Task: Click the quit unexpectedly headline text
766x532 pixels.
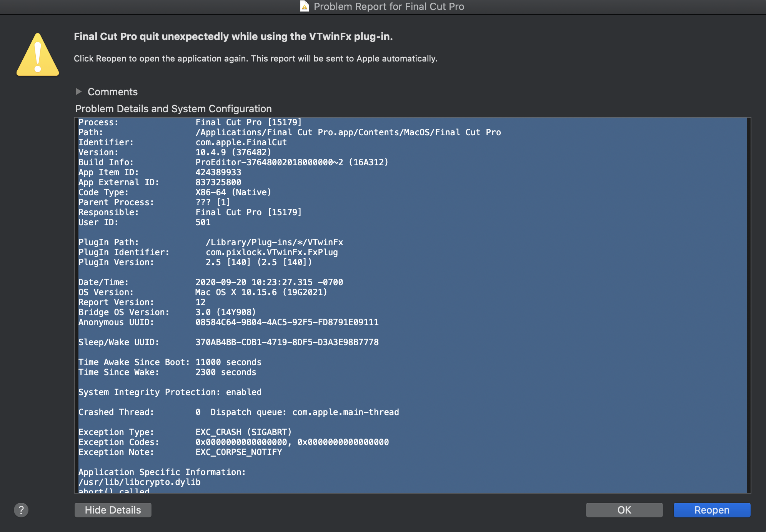Action: click(x=233, y=37)
